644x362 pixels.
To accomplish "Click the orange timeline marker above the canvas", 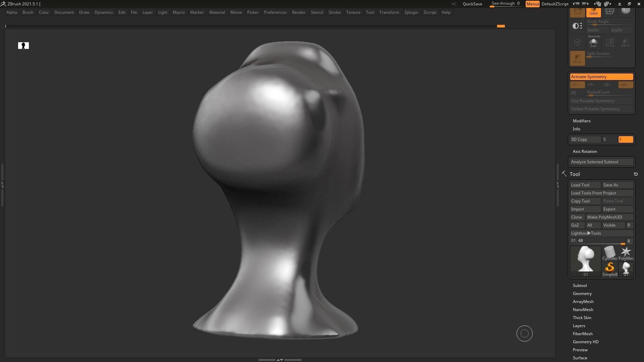I will 501,26.
